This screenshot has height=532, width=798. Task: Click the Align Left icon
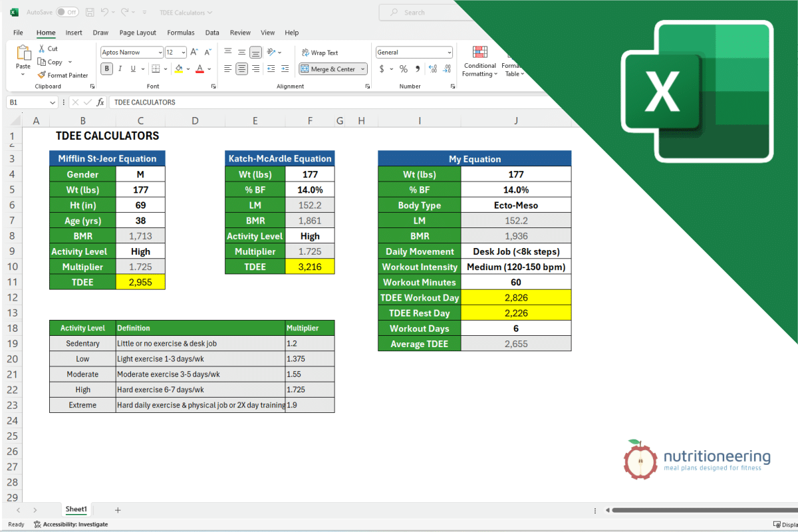point(227,68)
